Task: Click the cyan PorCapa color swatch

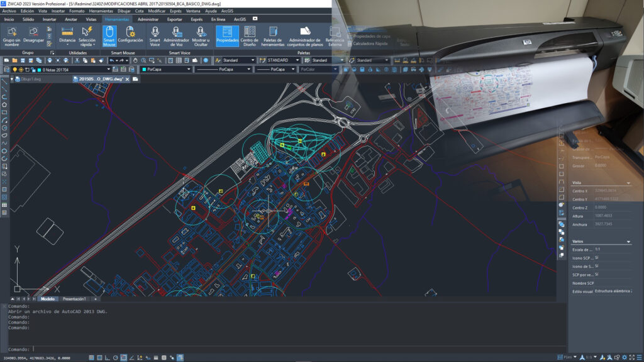Action: click(144, 69)
